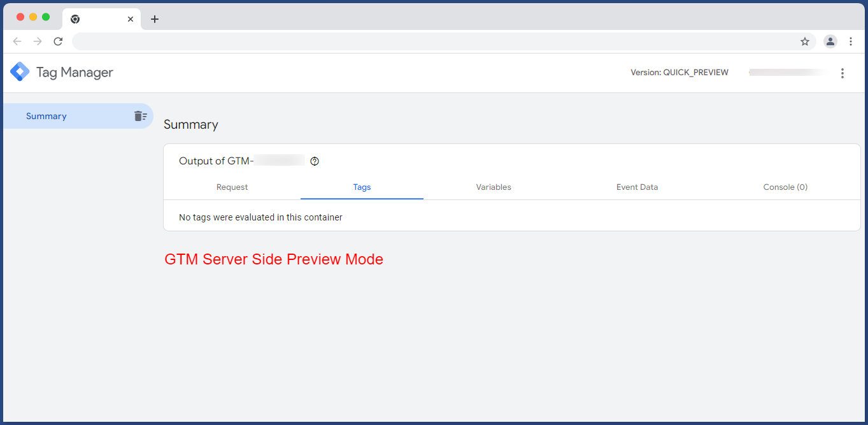Click the Version: QUICK_PREVIEW text
The image size is (868, 425).
coord(679,73)
